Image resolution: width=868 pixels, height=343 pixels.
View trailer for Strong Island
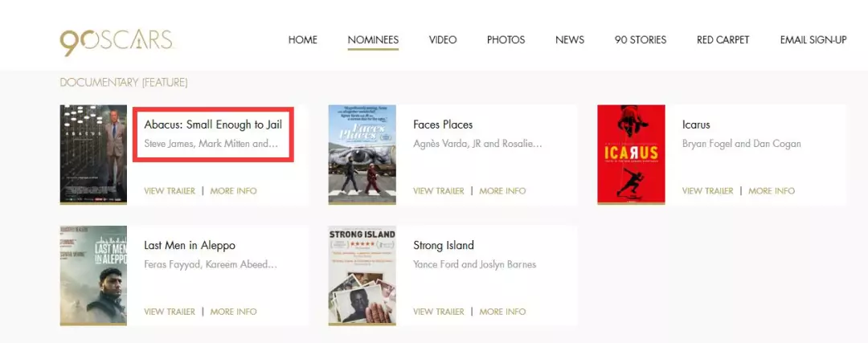(439, 312)
